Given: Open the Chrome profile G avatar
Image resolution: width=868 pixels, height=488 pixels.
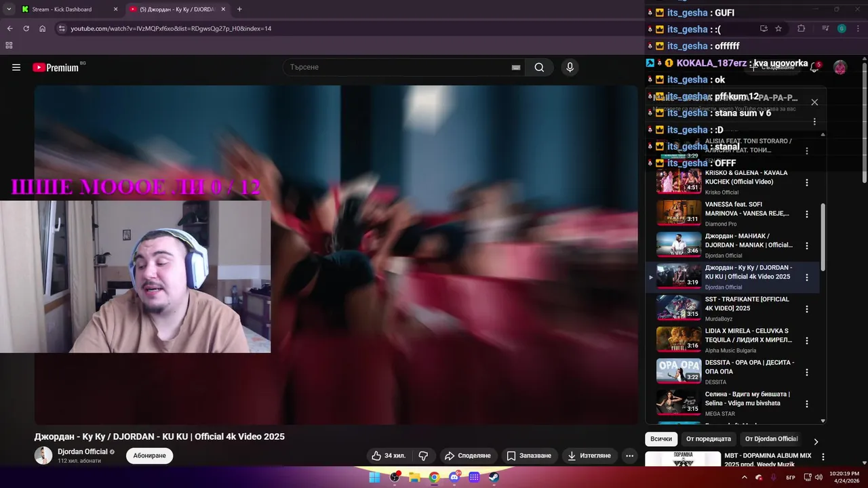Looking at the screenshot, I should click(842, 28).
